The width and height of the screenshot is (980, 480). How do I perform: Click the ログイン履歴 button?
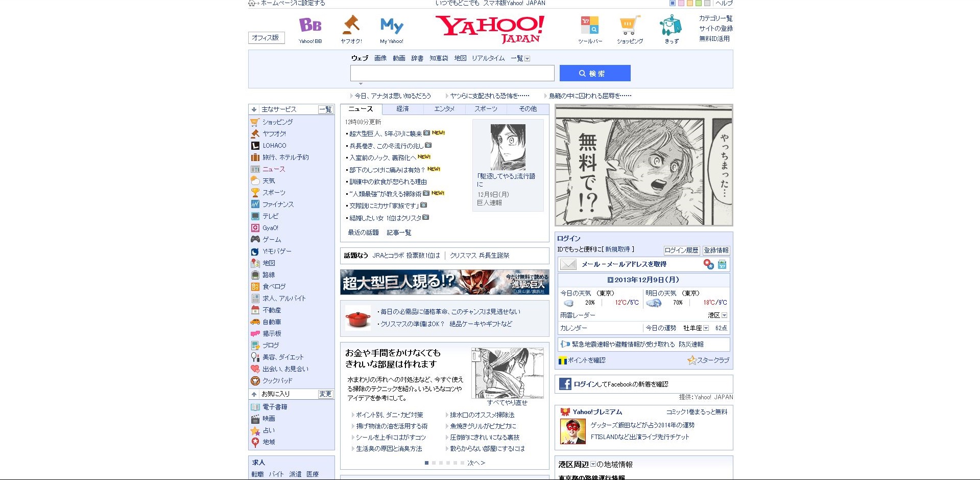(681, 250)
